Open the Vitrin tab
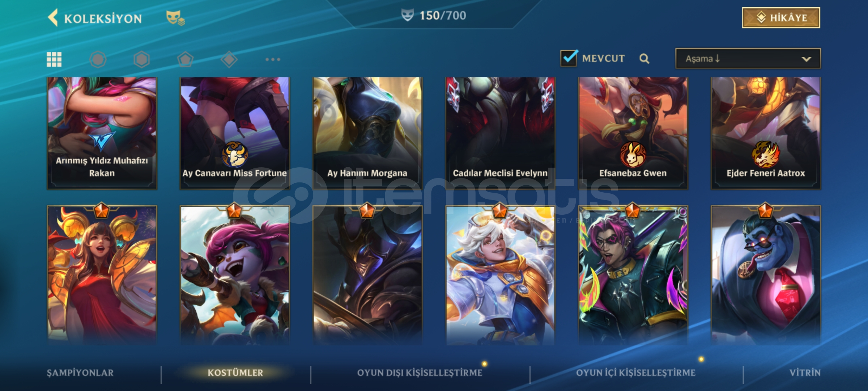This screenshot has width=868, height=391. coord(805,373)
